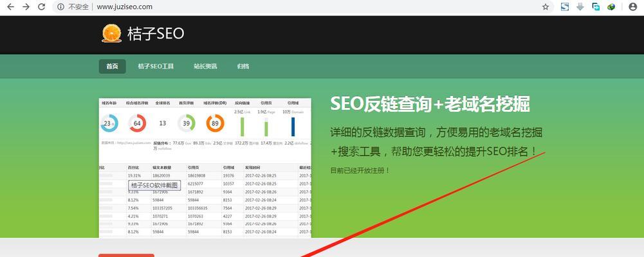Open the 桔子SEO site title link
The height and width of the screenshot is (257, 644).
click(156, 33)
